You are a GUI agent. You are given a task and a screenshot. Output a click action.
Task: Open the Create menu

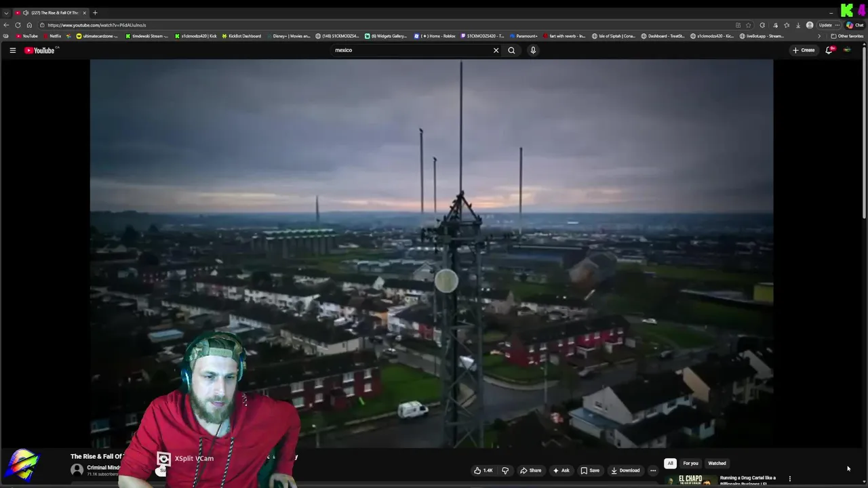pyautogui.click(x=804, y=50)
